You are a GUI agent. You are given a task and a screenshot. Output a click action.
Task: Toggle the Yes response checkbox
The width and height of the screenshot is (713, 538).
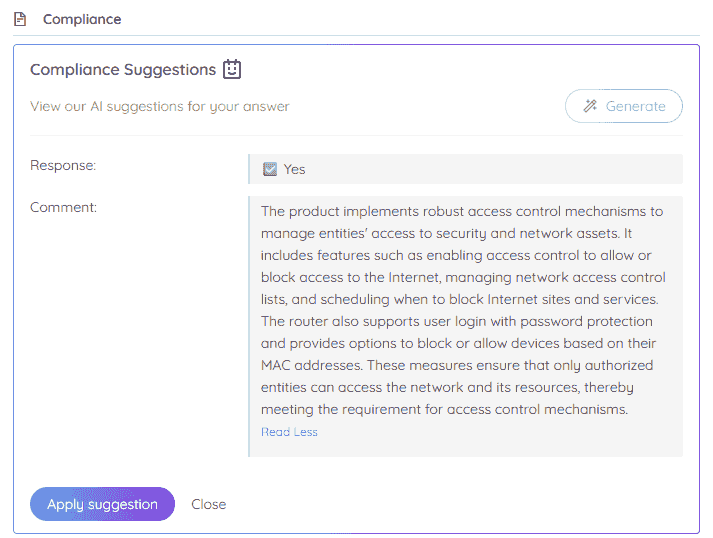pyautogui.click(x=270, y=169)
